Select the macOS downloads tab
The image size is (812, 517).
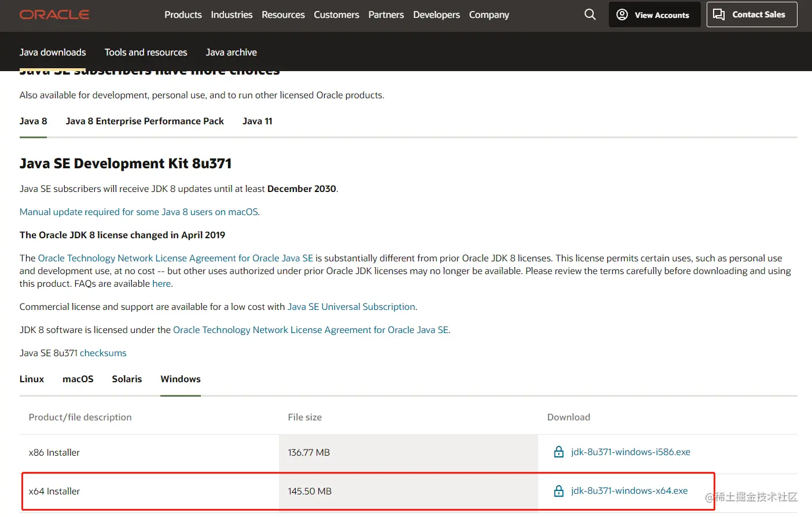[x=78, y=379]
